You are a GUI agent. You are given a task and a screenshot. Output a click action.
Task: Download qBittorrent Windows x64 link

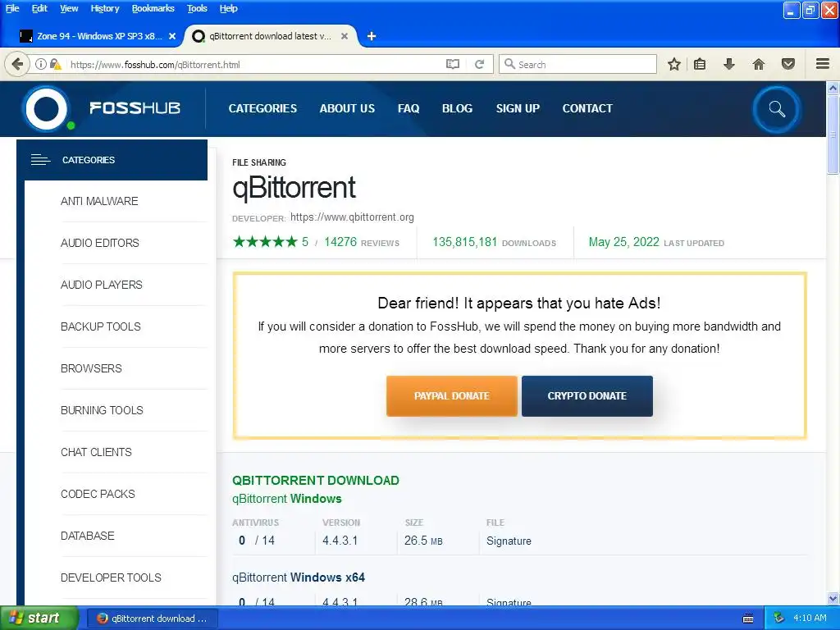(299, 577)
